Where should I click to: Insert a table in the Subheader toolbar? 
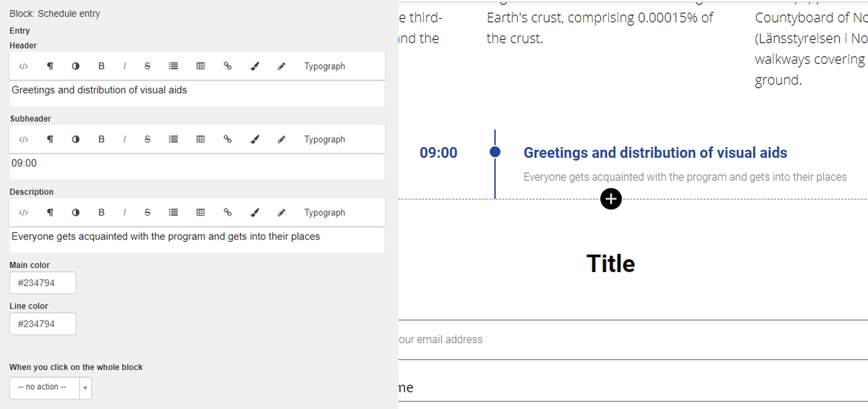click(200, 139)
